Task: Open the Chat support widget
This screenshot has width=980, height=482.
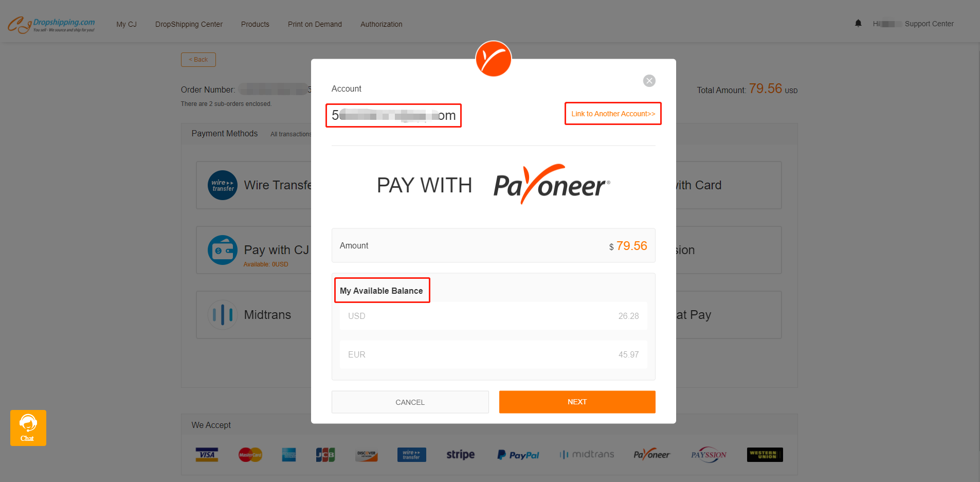Action: [x=28, y=428]
